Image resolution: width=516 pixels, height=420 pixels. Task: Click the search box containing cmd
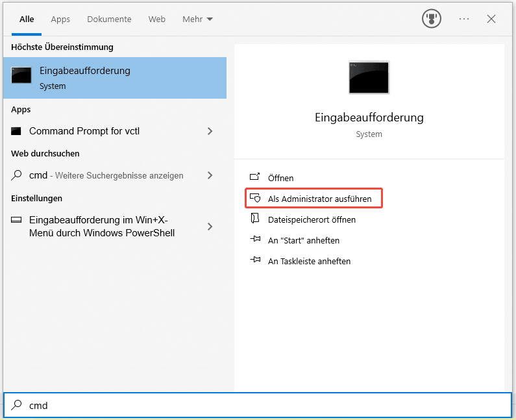coord(258,405)
